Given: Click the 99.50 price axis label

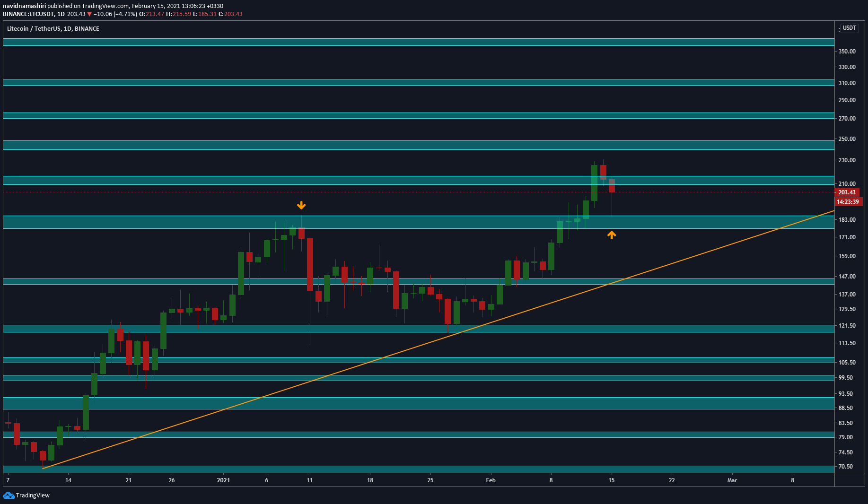Looking at the screenshot, I should pyautogui.click(x=845, y=378).
